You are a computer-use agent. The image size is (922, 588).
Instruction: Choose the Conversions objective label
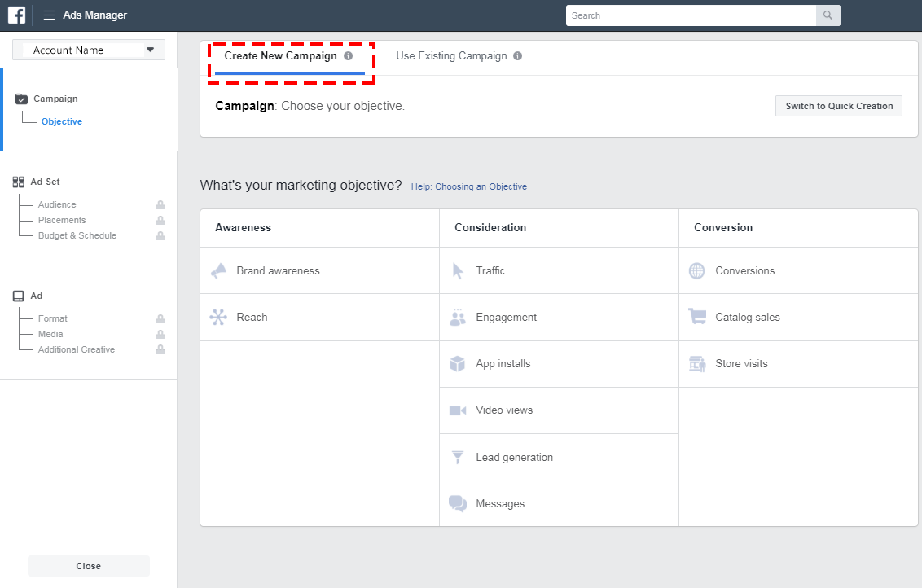(745, 270)
